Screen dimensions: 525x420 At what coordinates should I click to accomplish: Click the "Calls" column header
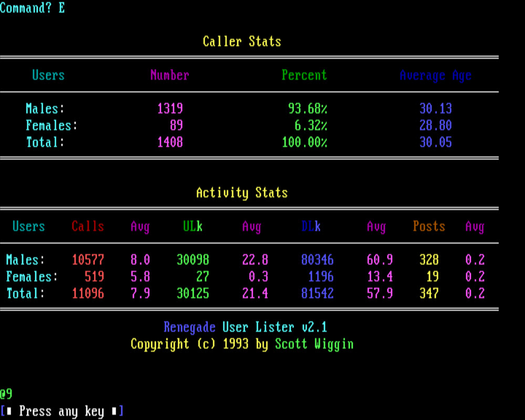(88, 226)
